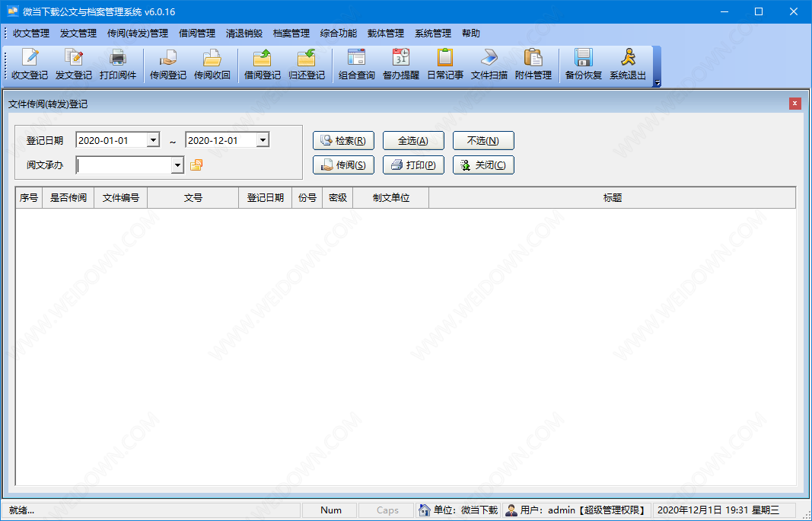The image size is (812, 521).
Task: Open the 附件管理 toolbar icon
Action: pyautogui.click(x=533, y=64)
